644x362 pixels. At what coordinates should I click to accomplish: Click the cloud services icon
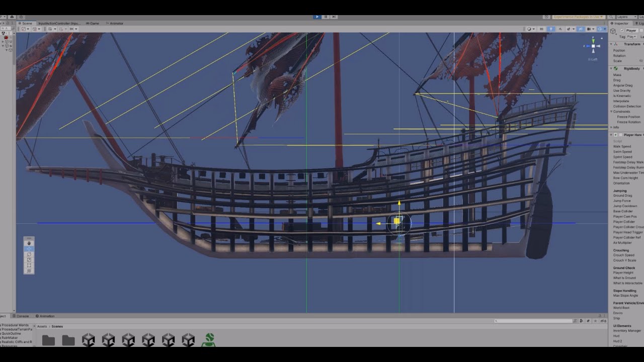click(x=12, y=17)
